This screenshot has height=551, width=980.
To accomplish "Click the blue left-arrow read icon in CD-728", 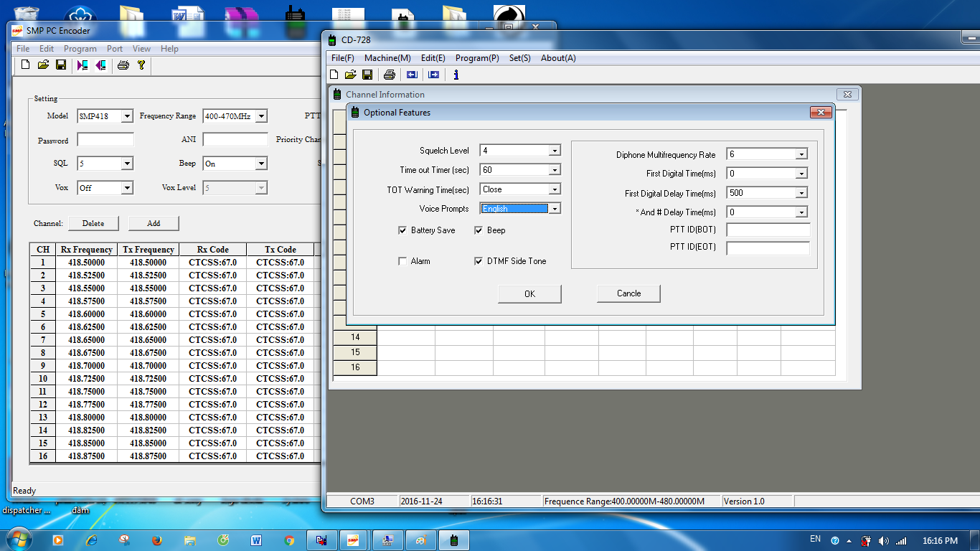I will click(x=412, y=75).
